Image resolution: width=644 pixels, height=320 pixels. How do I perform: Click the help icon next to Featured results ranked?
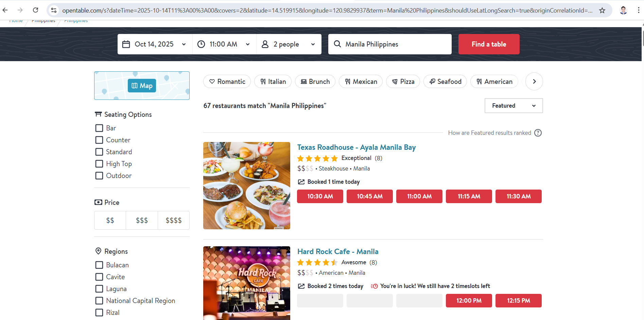click(538, 133)
